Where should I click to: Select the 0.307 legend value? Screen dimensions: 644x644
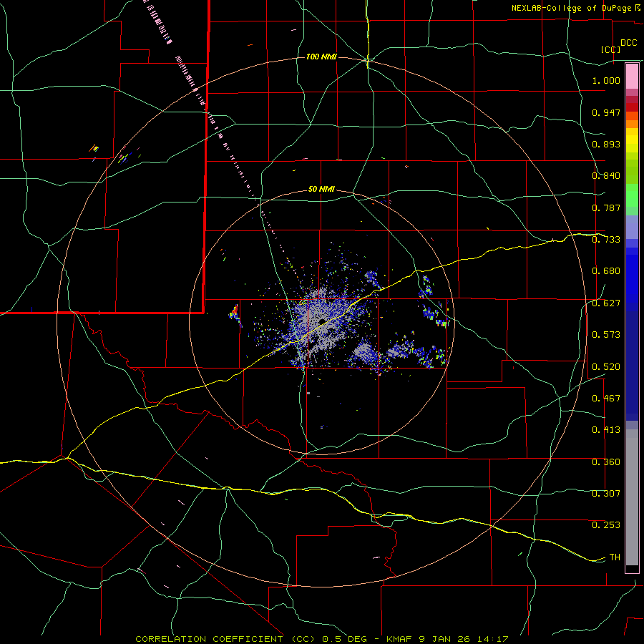(606, 494)
